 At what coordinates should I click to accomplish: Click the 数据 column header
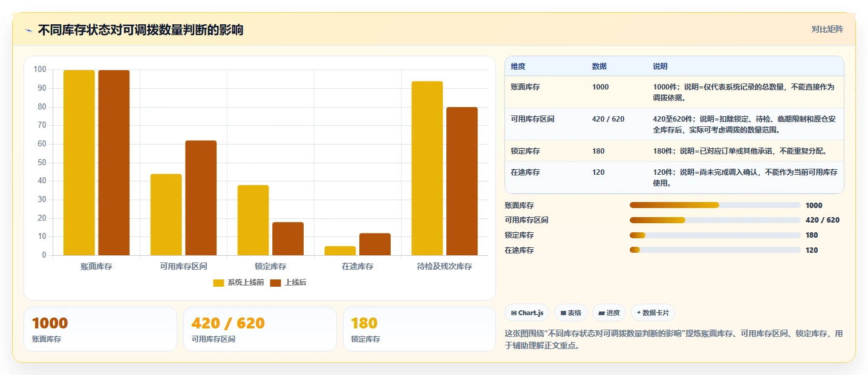coord(599,67)
